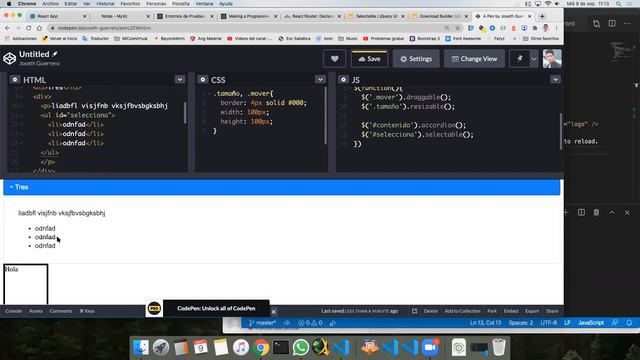Open Ventana menu in menu bar
640x360 pixels.
pyautogui.click(x=204, y=4)
